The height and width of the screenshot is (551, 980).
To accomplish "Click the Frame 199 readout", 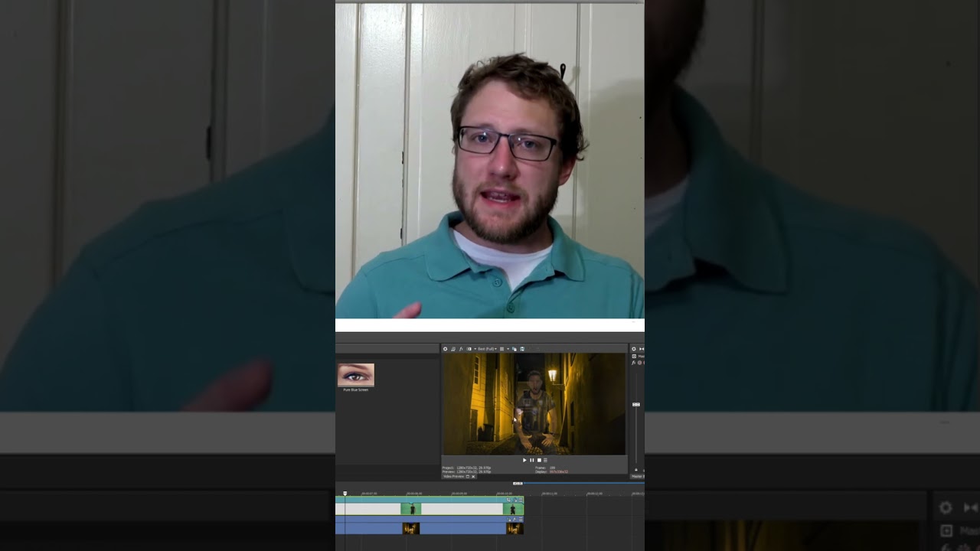I will [x=545, y=468].
